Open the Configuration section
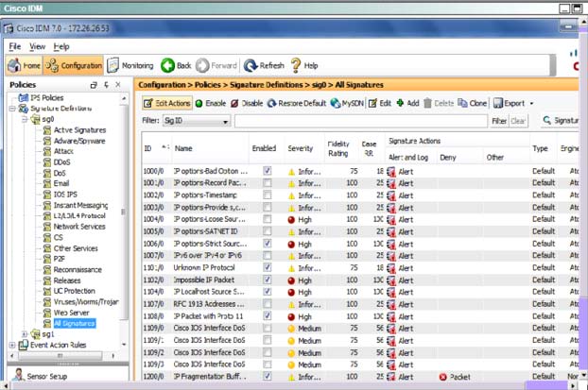 point(73,65)
